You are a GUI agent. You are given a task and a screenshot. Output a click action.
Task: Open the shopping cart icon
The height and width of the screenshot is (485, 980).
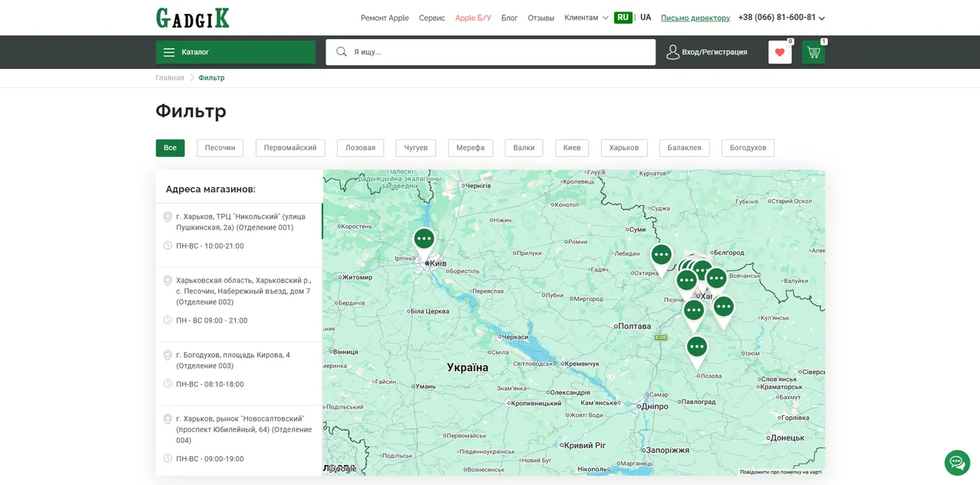(813, 53)
